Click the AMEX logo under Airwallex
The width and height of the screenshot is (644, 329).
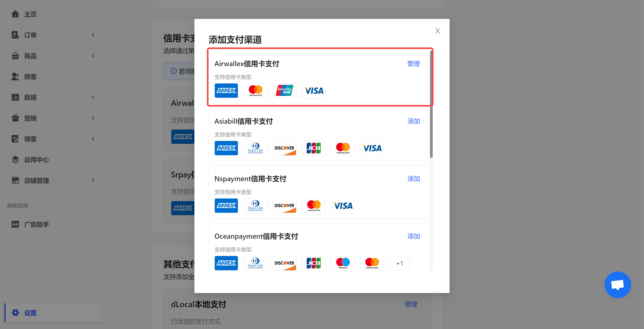click(226, 90)
